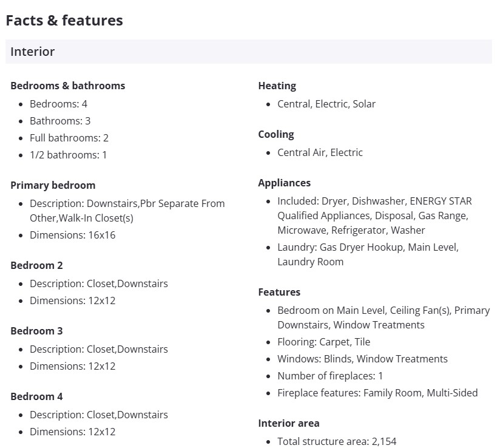Click the Primary bedroom heading

[53, 185]
